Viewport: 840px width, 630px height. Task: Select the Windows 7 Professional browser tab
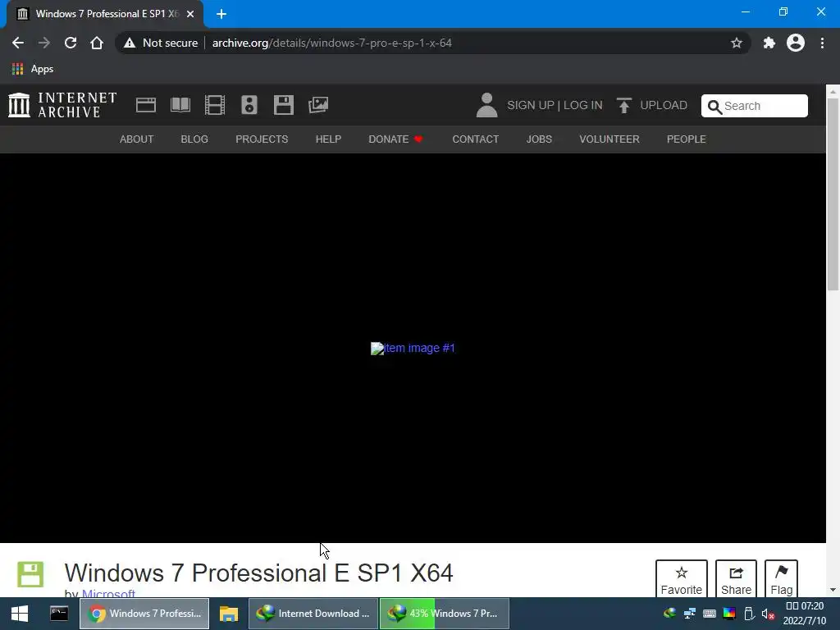click(x=105, y=14)
